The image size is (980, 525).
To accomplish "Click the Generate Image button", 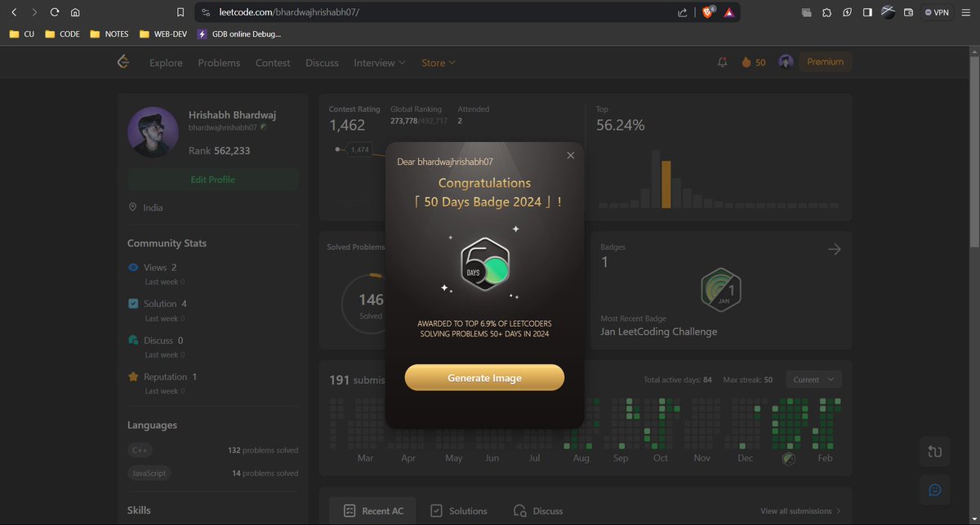I will click(x=484, y=378).
